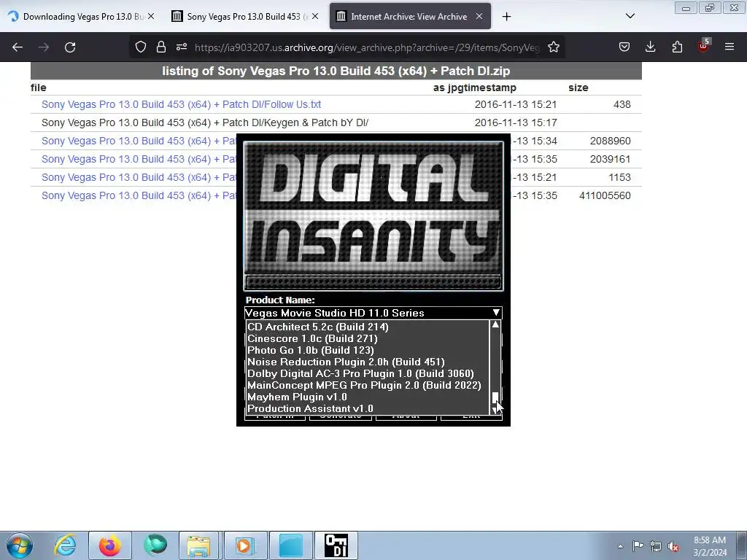Click the Digital Insanity logo banner
This screenshot has width=747, height=560.
tap(373, 215)
